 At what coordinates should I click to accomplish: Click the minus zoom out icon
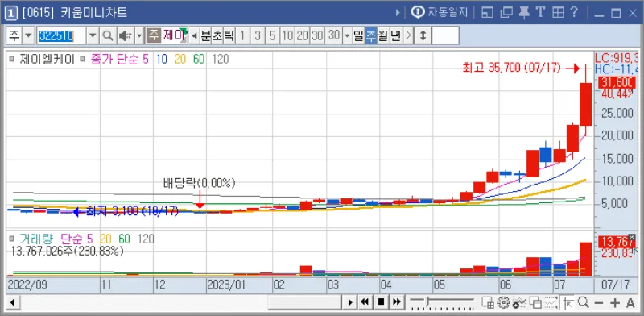point(599,303)
